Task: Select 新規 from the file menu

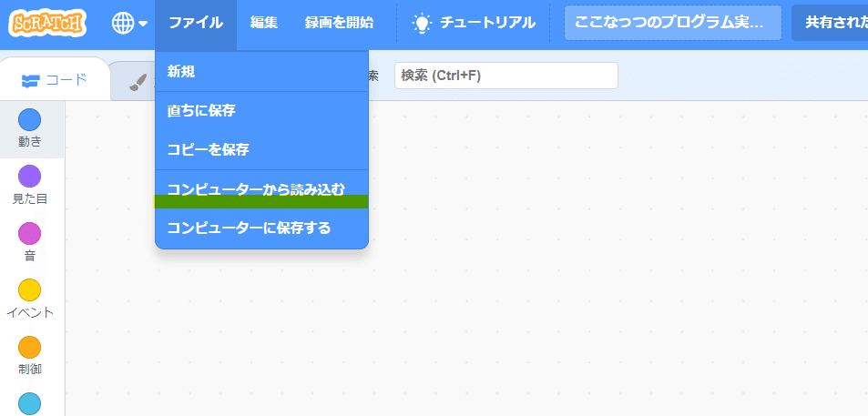Action: coord(261,71)
